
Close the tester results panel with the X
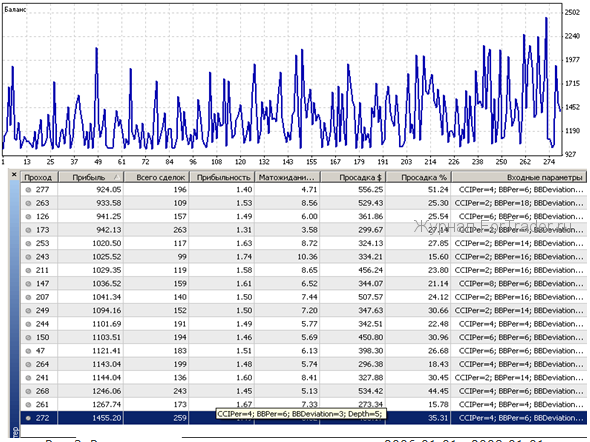pos(14,175)
